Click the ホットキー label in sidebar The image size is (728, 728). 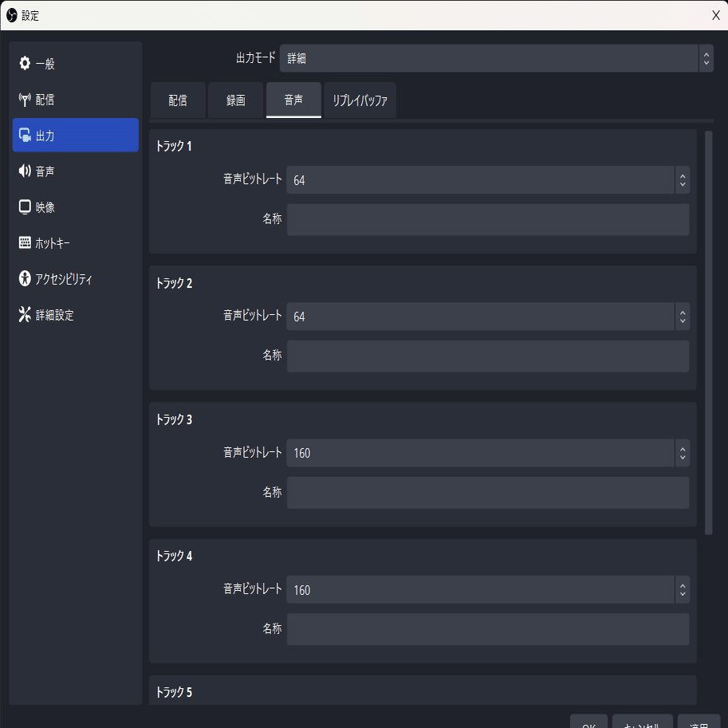point(53,243)
